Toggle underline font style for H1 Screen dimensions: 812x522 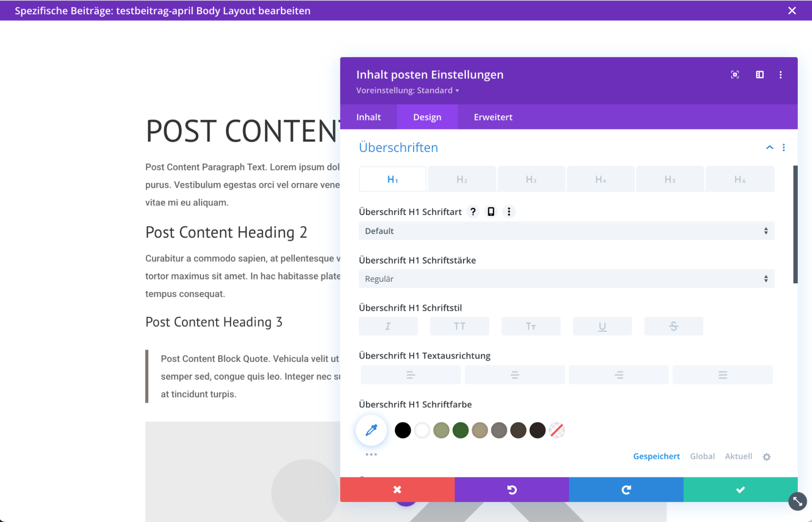[x=602, y=326]
